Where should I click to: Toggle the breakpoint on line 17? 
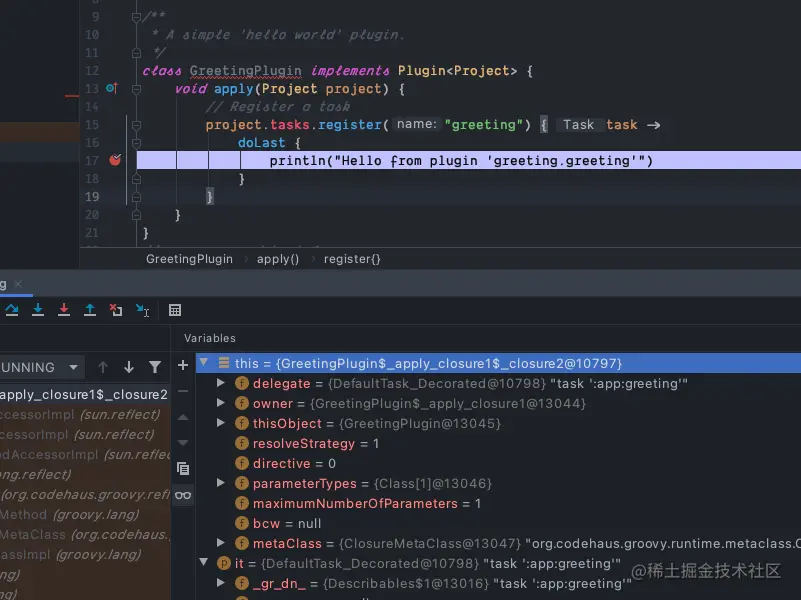coord(115,160)
